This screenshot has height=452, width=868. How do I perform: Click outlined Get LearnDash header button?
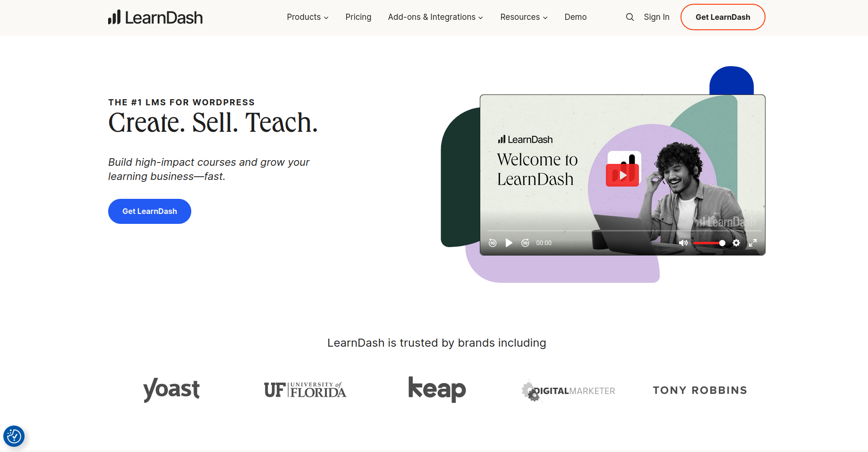(x=723, y=17)
